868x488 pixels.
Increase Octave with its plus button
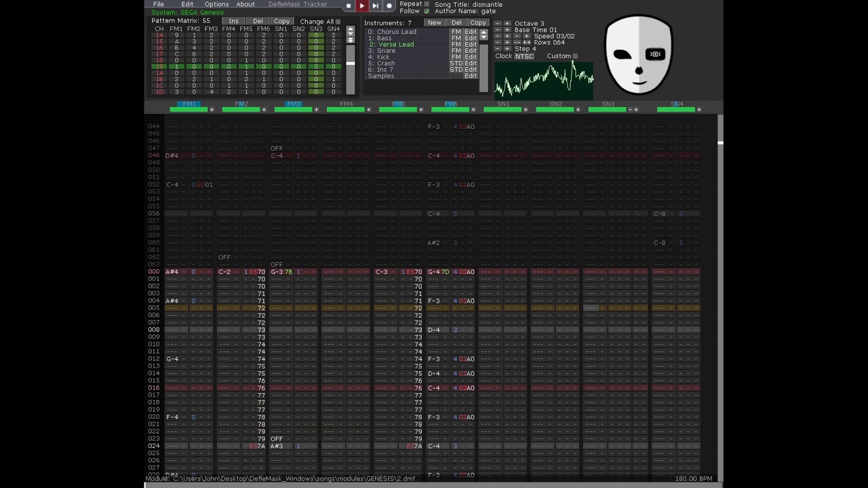[x=507, y=24]
